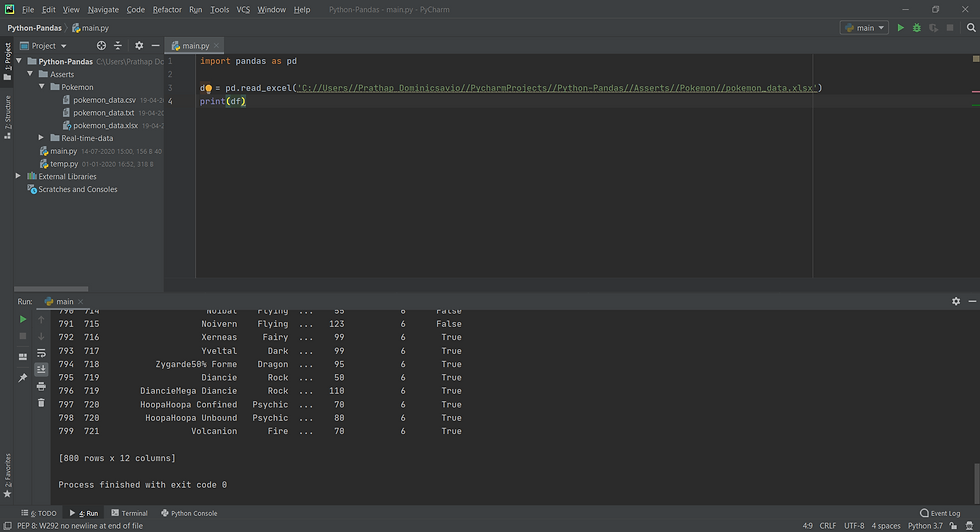Switch to the main.py editor tab
Screen dimensions: 980x532
(196, 46)
